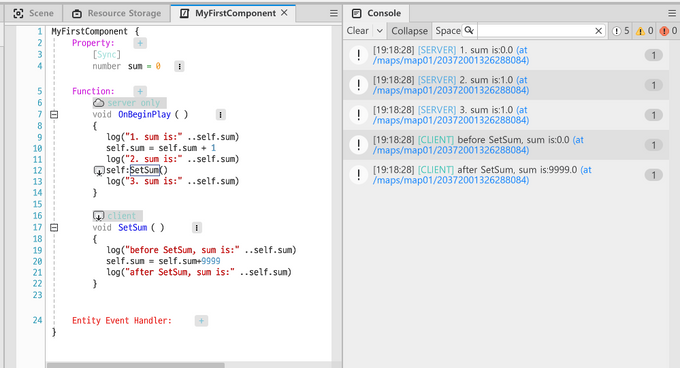Screen dimensions: 680x368
Task: Add a new function with plus icon
Action: pos(140,91)
